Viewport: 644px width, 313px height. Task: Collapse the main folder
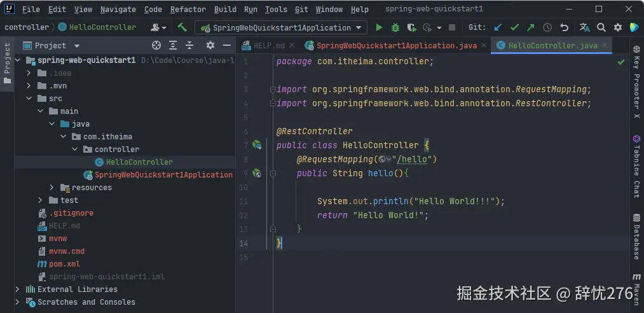tap(40, 111)
